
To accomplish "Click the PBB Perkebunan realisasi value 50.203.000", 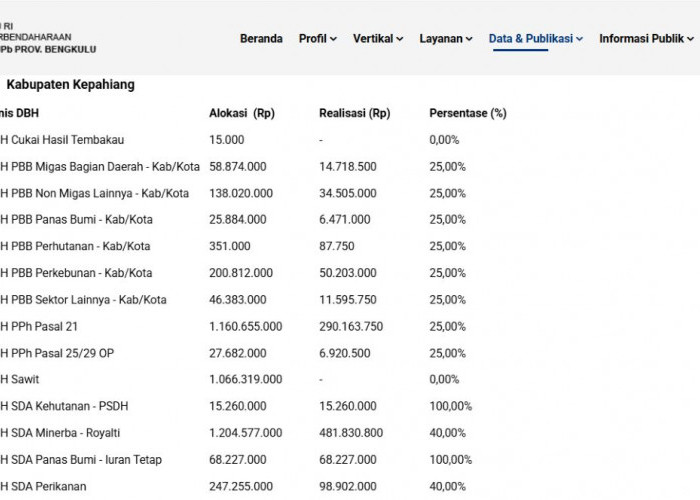I will pyautogui.click(x=348, y=273).
